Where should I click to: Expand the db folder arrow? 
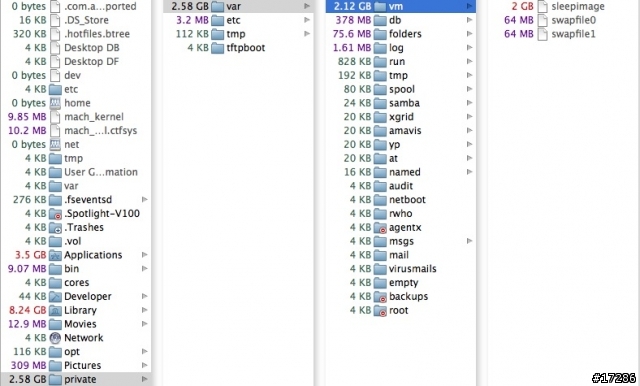click(469, 20)
